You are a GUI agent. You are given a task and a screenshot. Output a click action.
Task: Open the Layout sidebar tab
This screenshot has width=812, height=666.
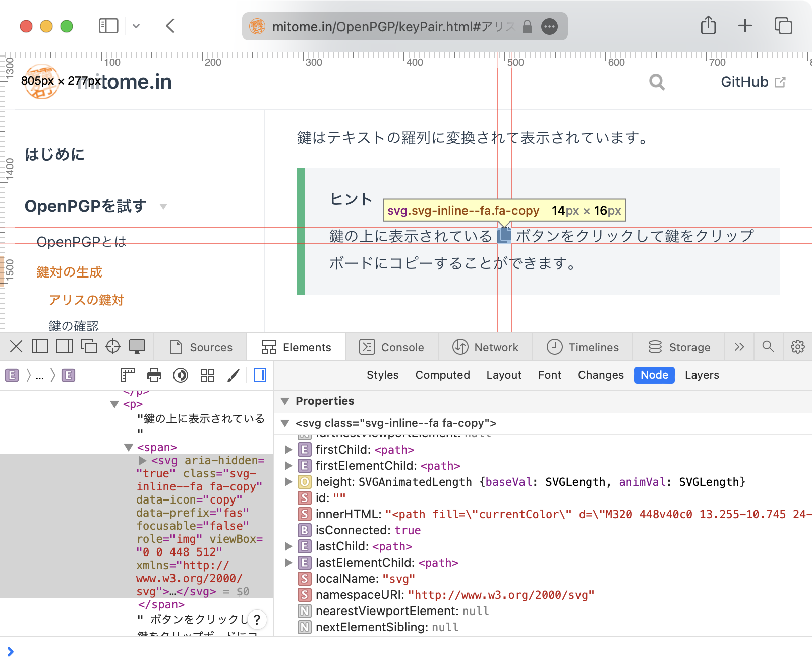tap(504, 375)
